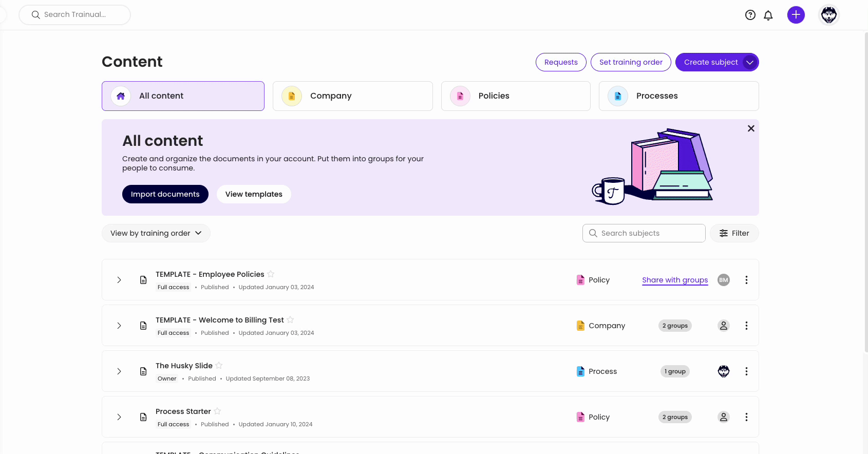
Task: Open TEMPLATE - Employee Policies title
Action: pos(210,274)
